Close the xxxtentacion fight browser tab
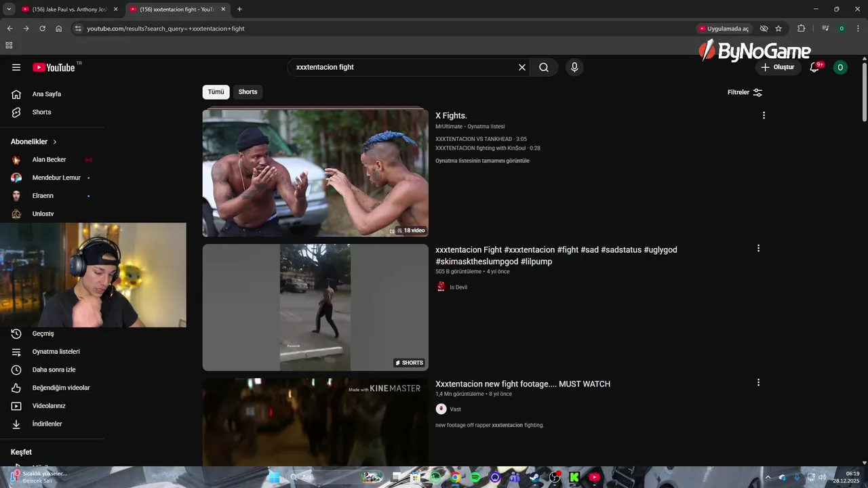This screenshot has height=488, width=868. (223, 9)
